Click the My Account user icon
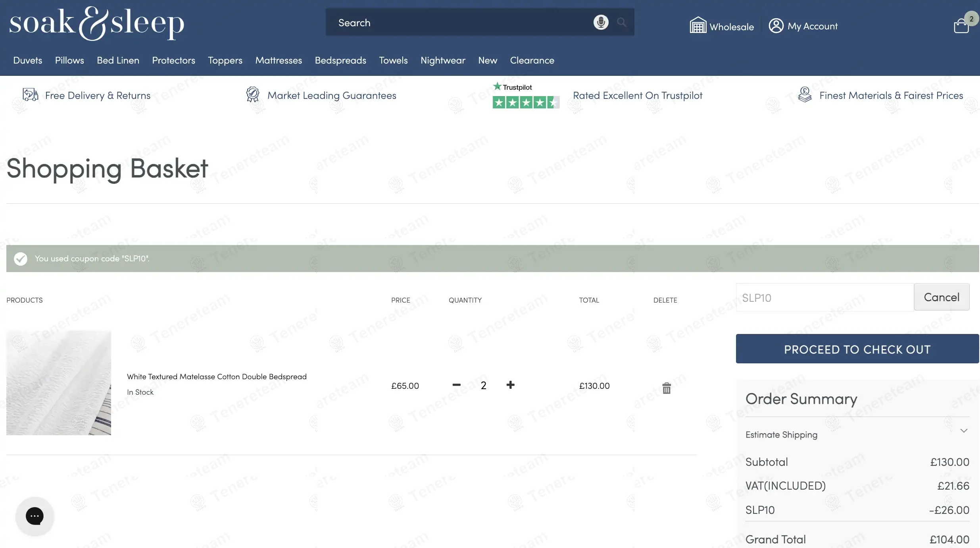 point(776,26)
